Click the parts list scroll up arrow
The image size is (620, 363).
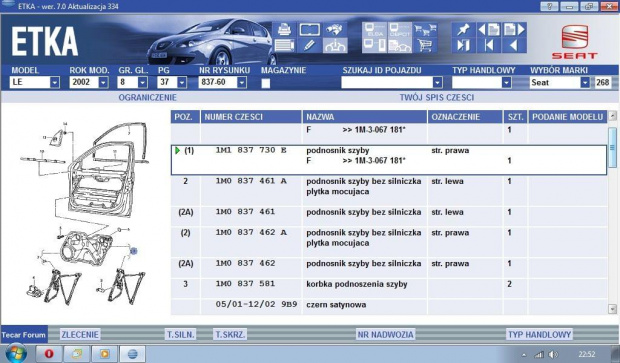pyautogui.click(x=612, y=116)
